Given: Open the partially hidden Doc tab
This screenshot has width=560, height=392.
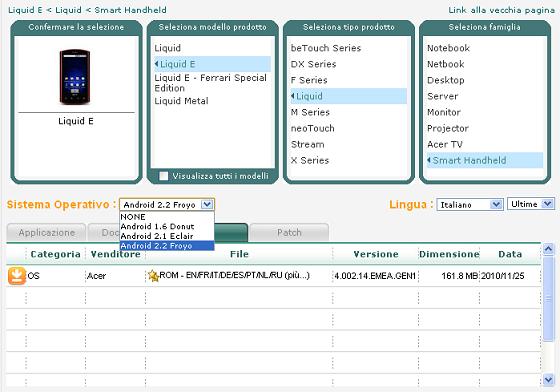Looking at the screenshot, I should [x=104, y=232].
